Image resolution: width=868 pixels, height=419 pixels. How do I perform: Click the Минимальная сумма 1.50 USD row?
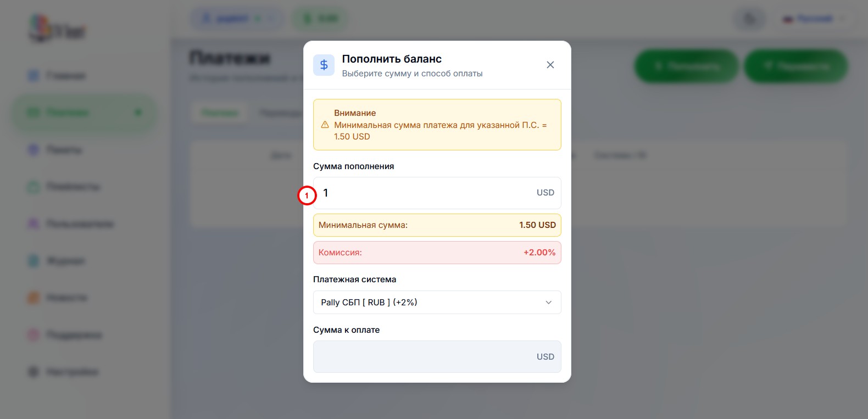[437, 225]
